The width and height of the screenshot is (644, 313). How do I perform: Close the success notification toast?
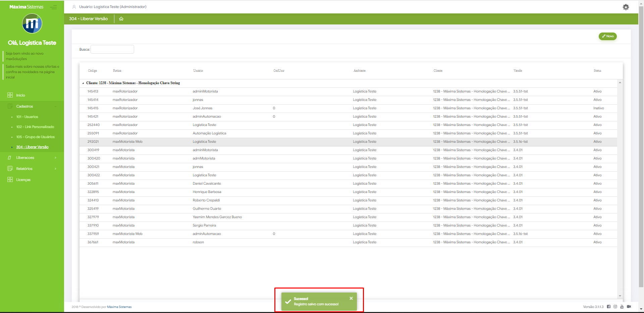tap(351, 298)
